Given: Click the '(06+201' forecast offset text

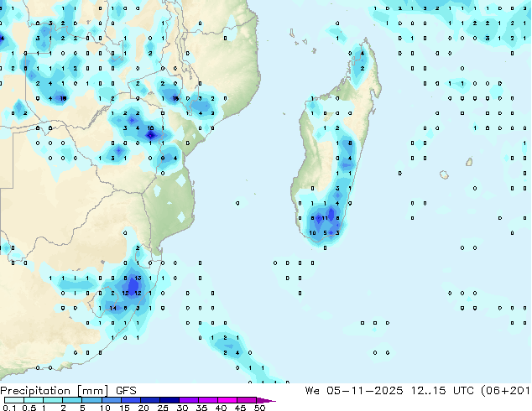Looking at the screenshot, I should click(505, 391).
